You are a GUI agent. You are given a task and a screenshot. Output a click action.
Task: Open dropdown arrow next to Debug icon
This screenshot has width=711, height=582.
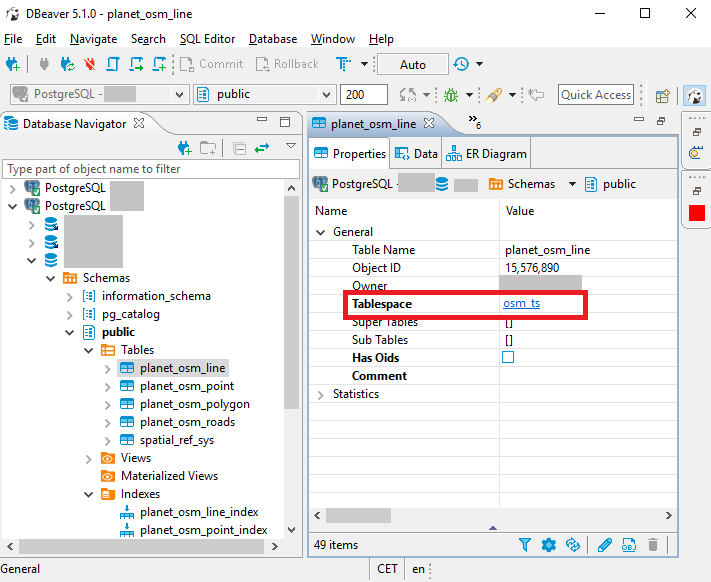coord(469,95)
